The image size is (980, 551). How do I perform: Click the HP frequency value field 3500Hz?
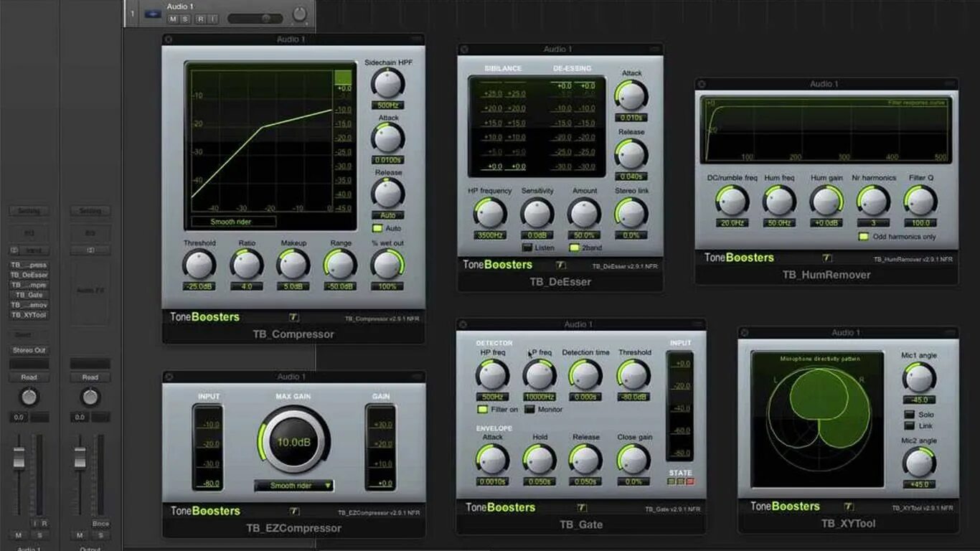(490, 235)
